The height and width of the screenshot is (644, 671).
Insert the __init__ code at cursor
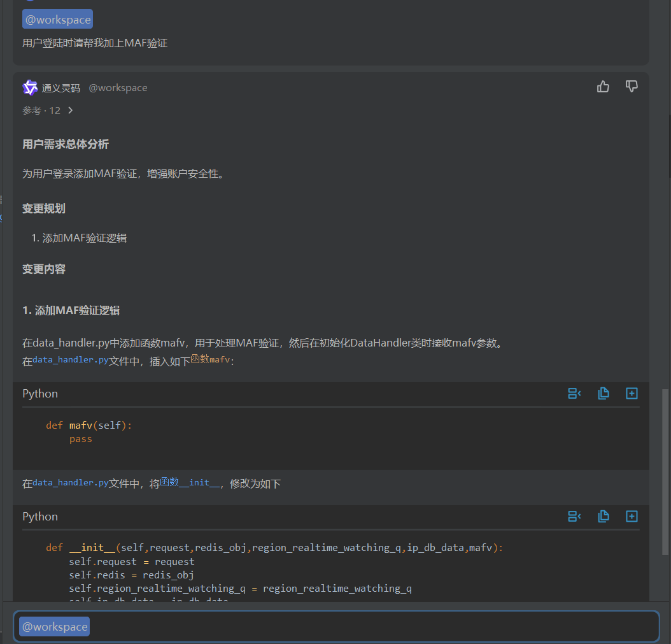[x=632, y=516]
